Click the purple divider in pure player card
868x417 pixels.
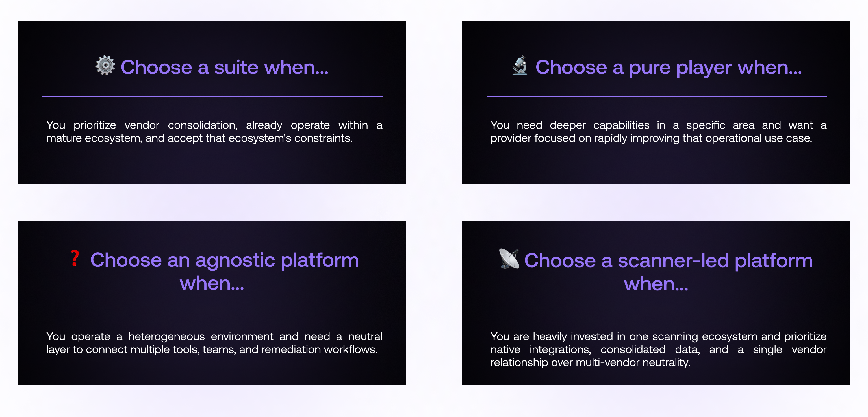coord(656,97)
